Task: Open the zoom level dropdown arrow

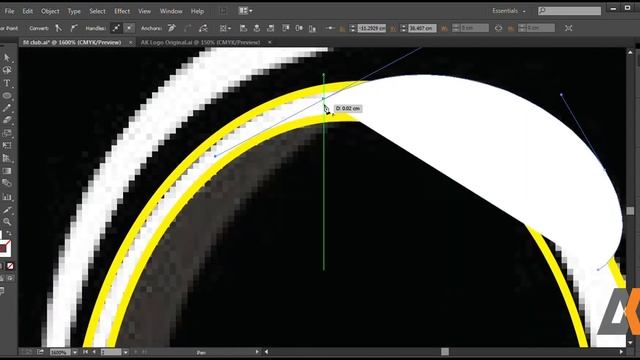Action: pyautogui.click(x=75, y=352)
